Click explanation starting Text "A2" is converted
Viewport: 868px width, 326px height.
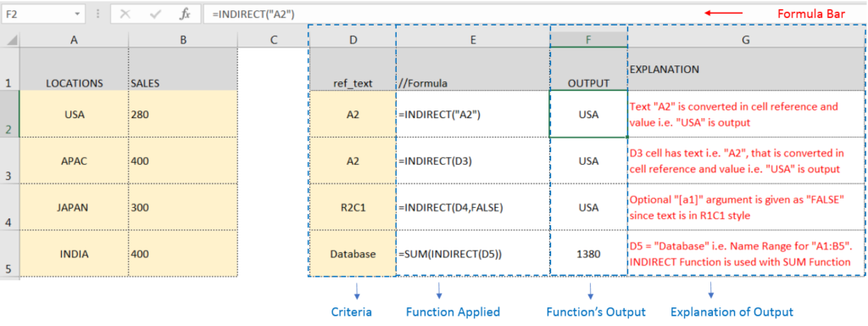(x=746, y=115)
